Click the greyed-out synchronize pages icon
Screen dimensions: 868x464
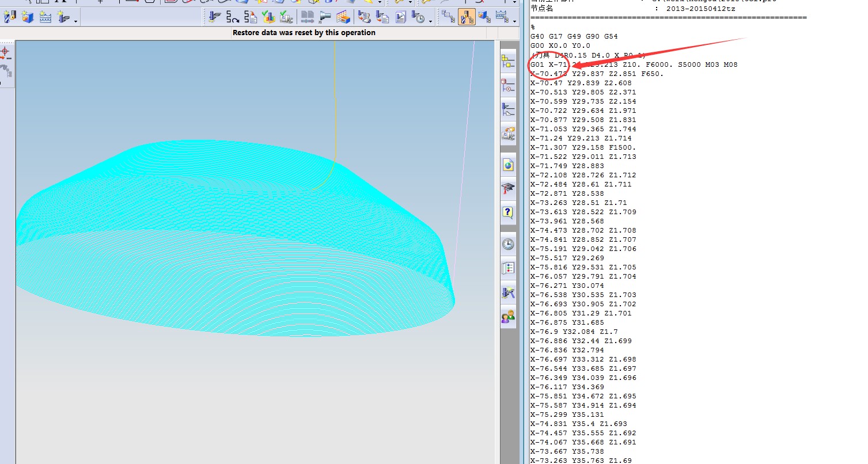tap(308, 17)
